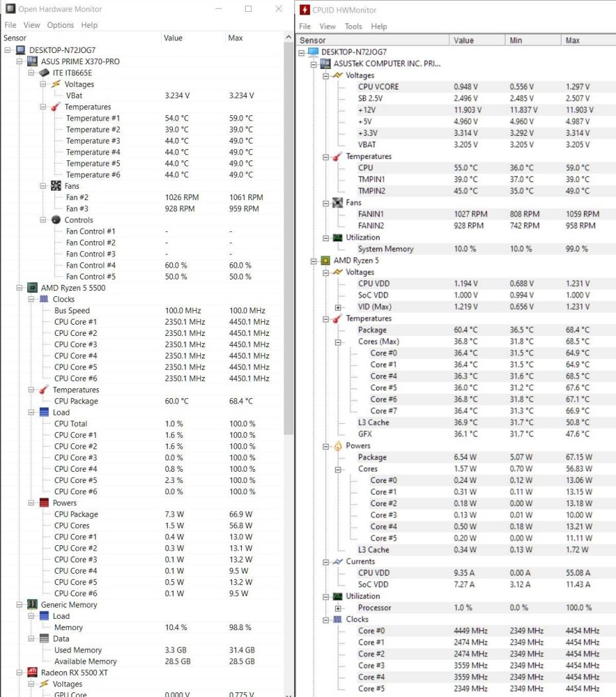Expand the Processor utilization row in HWMonitor
Viewport: 616px width, 697px height.
pyautogui.click(x=338, y=608)
